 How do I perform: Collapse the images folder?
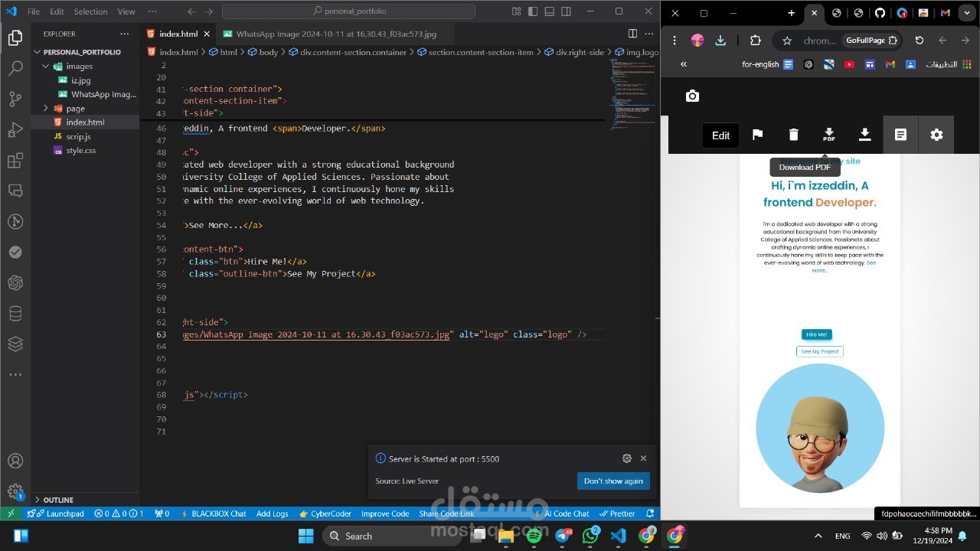click(x=80, y=67)
